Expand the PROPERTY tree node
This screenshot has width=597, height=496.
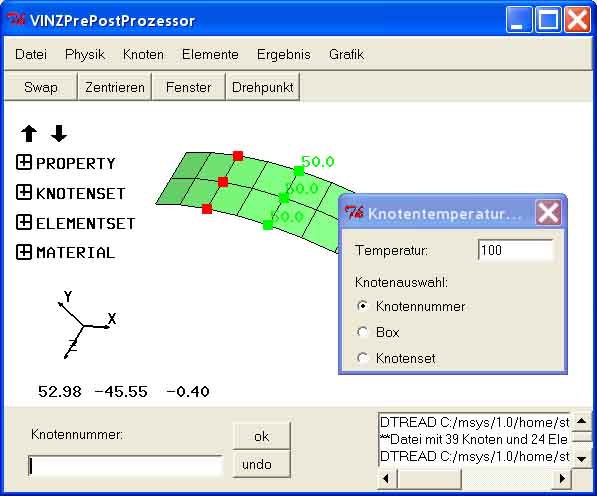coord(24,163)
